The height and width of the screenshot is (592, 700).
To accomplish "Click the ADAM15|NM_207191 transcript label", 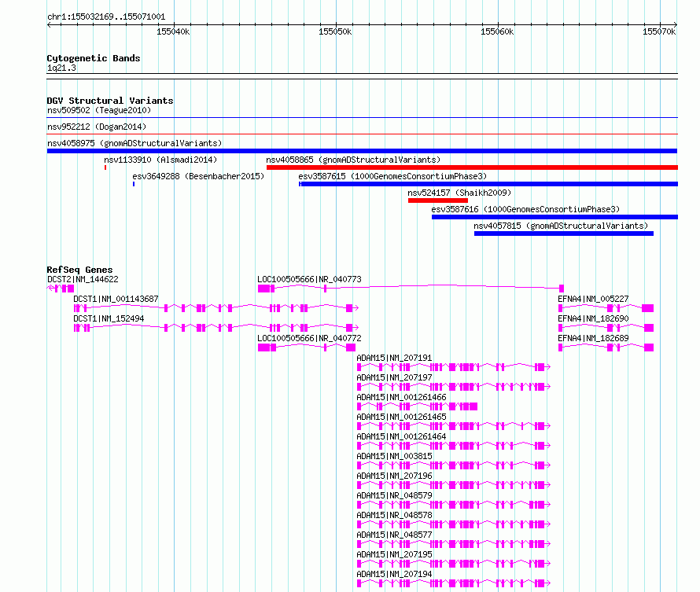I will 394,358.
